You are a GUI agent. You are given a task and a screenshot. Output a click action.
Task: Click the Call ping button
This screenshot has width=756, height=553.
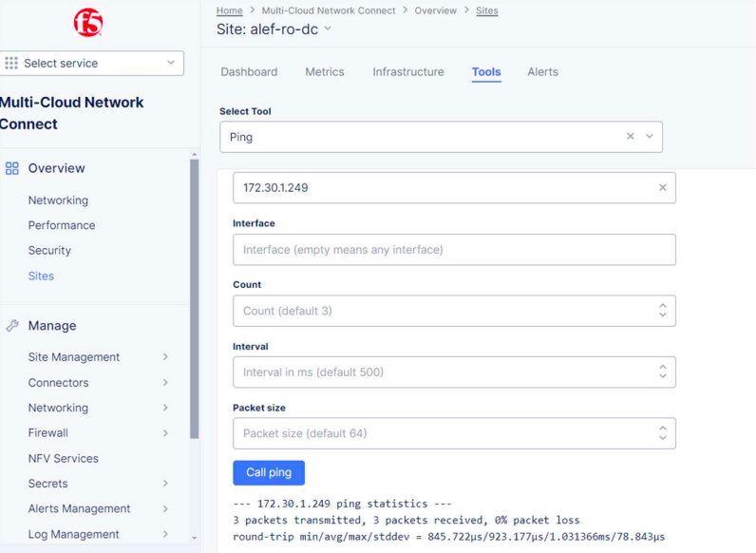coord(269,472)
